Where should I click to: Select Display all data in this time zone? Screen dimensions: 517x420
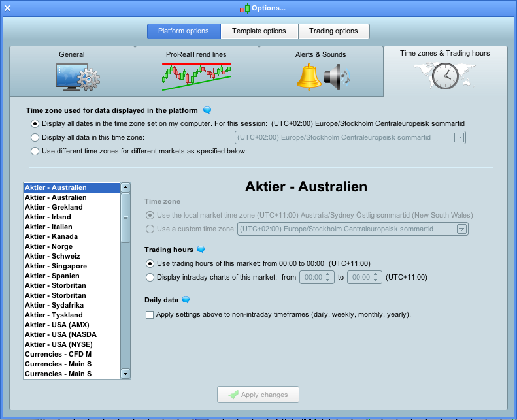[x=35, y=137]
